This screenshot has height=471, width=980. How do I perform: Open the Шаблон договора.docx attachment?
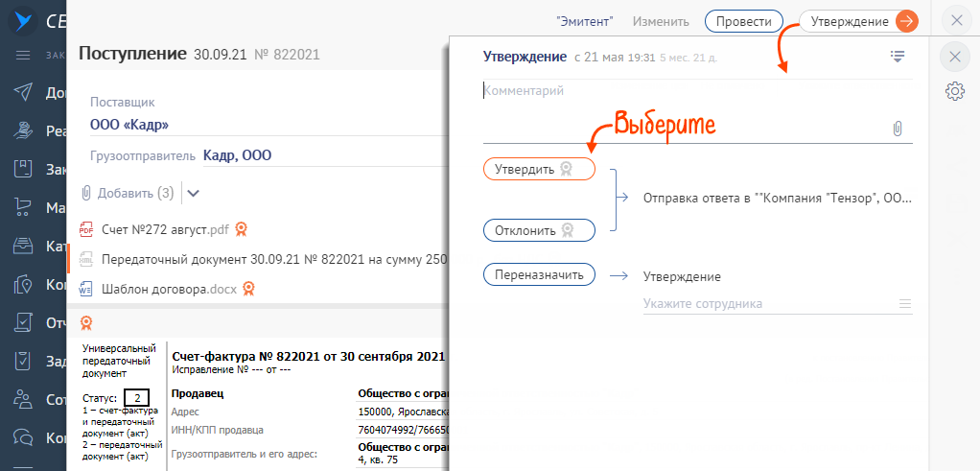(168, 288)
